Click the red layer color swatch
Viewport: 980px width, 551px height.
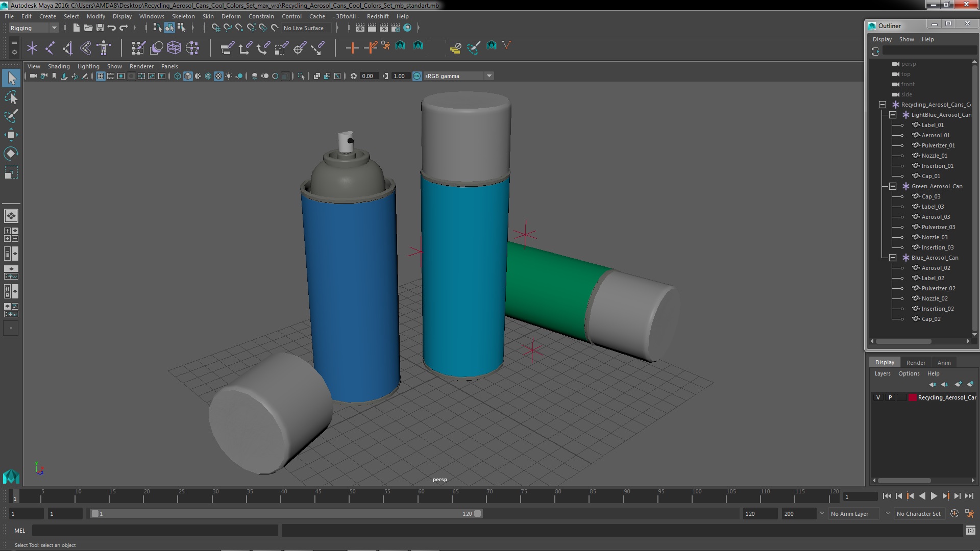point(912,397)
